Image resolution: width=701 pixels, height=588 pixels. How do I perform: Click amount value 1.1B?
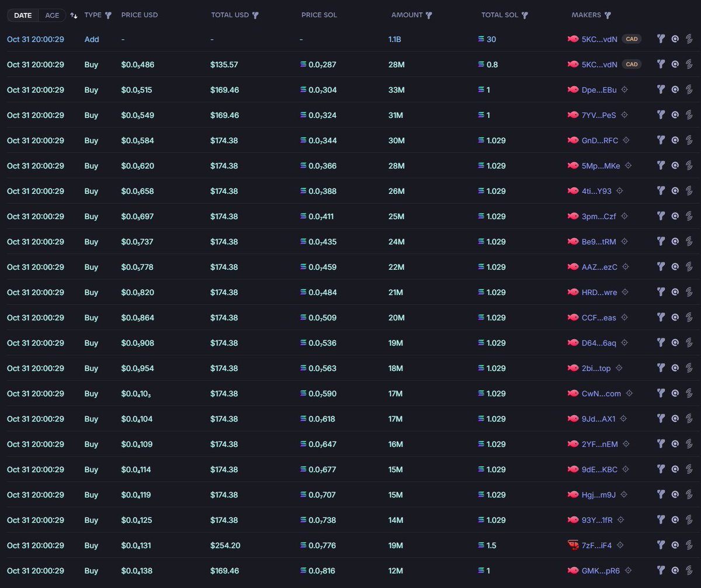[395, 39]
